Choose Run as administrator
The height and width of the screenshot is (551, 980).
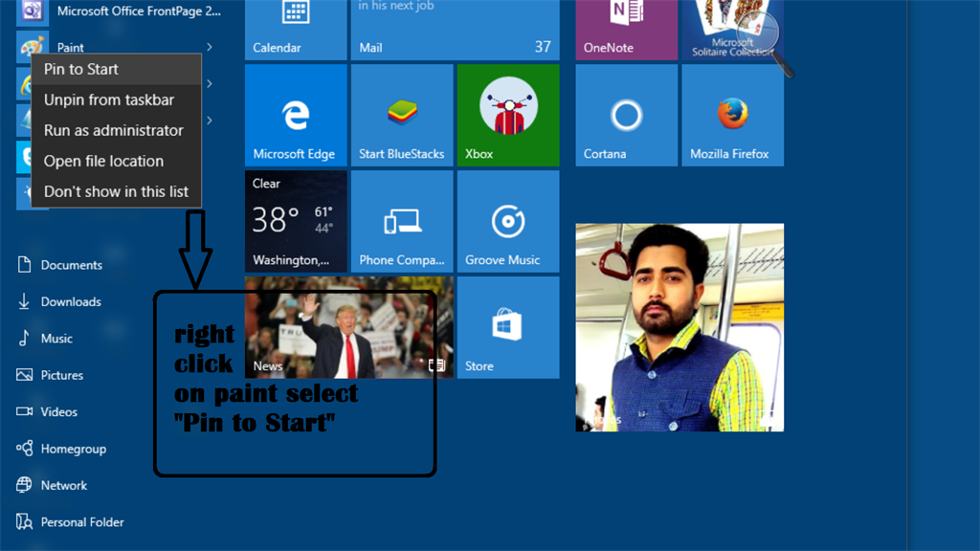point(116,130)
